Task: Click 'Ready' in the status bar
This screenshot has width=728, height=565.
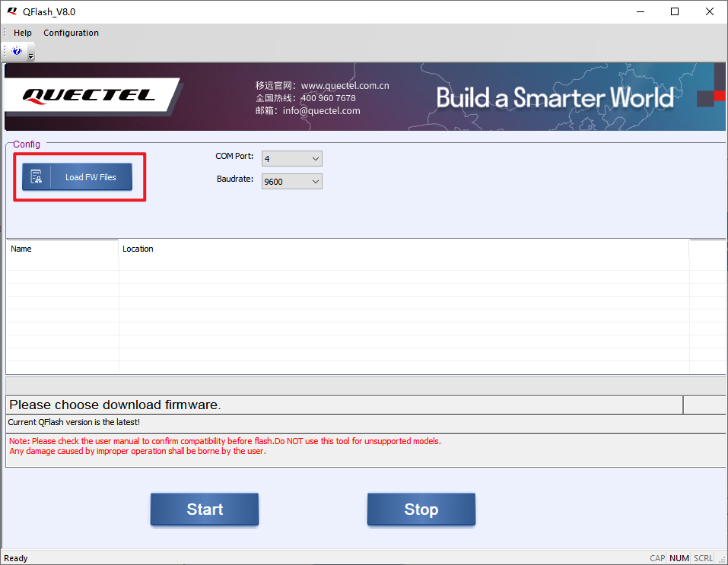Action: pyautogui.click(x=16, y=558)
